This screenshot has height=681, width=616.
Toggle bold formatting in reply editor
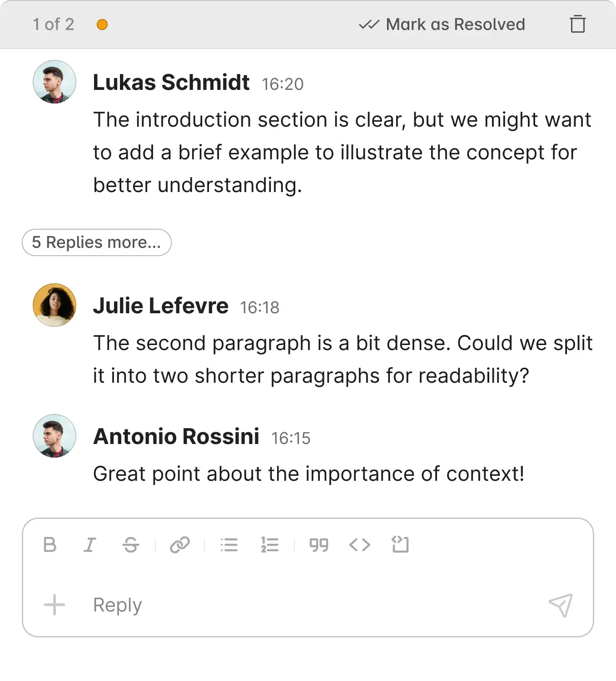pos(50,544)
